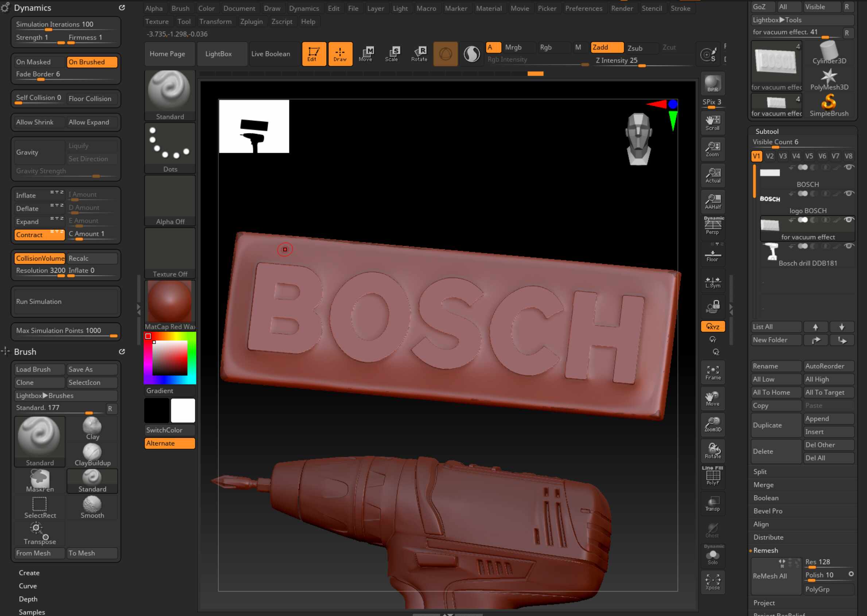Enable Floor Collision option

pos(90,99)
